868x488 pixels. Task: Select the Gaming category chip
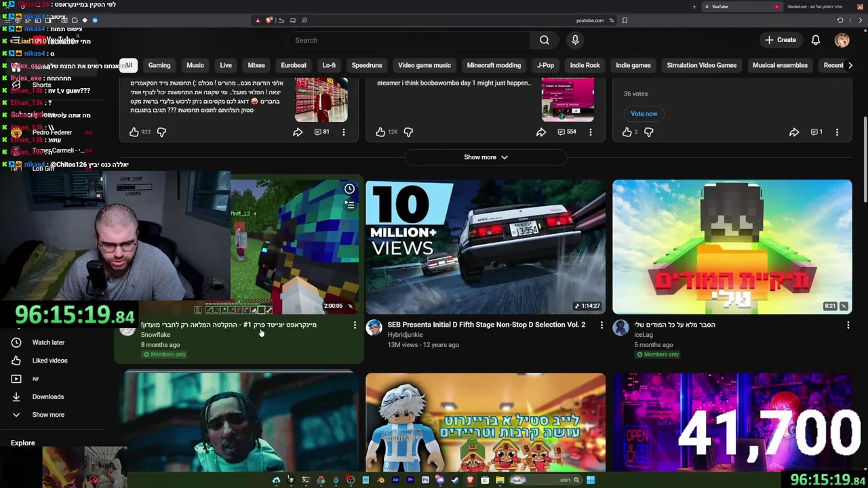tap(159, 65)
